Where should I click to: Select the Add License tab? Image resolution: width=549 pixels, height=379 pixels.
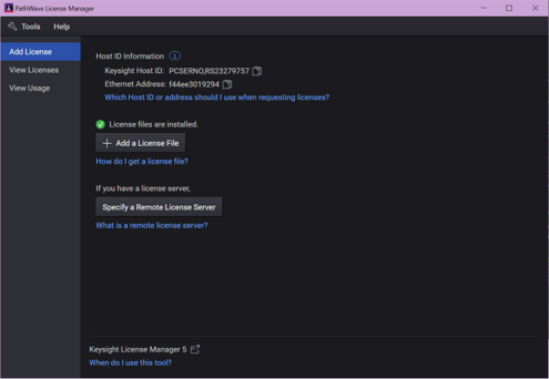pyautogui.click(x=41, y=52)
